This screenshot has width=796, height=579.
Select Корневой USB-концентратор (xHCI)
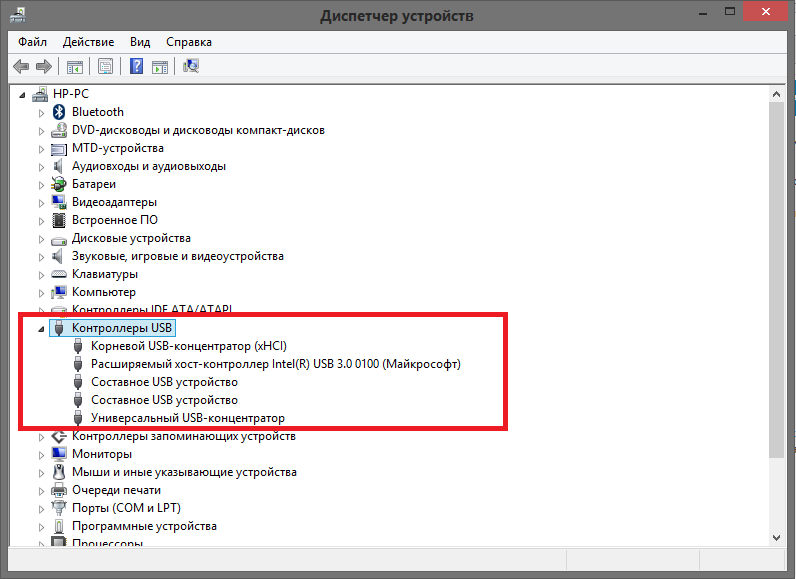[x=189, y=346]
